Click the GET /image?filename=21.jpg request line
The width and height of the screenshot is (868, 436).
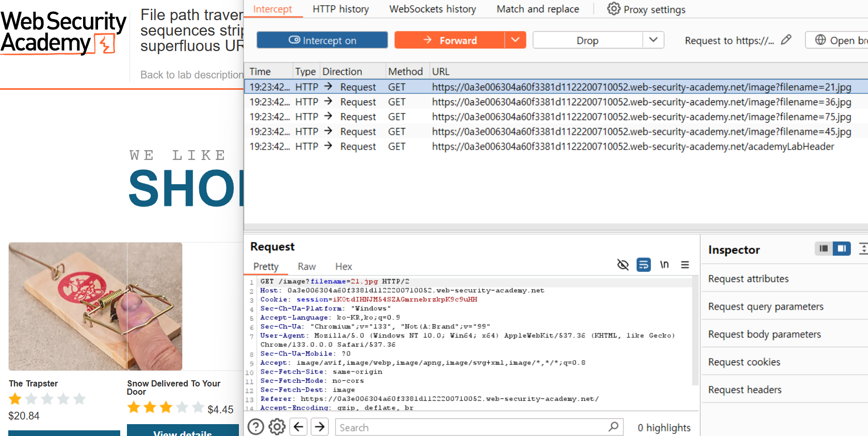(334, 281)
